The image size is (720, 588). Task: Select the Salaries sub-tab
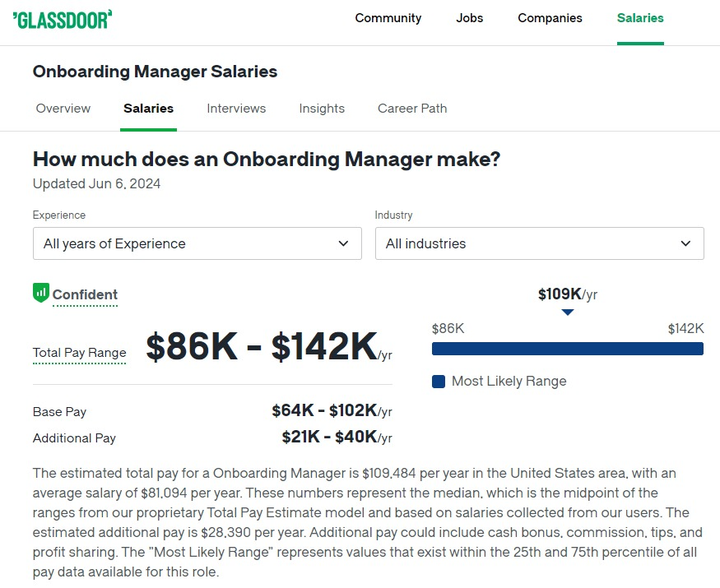pos(148,109)
